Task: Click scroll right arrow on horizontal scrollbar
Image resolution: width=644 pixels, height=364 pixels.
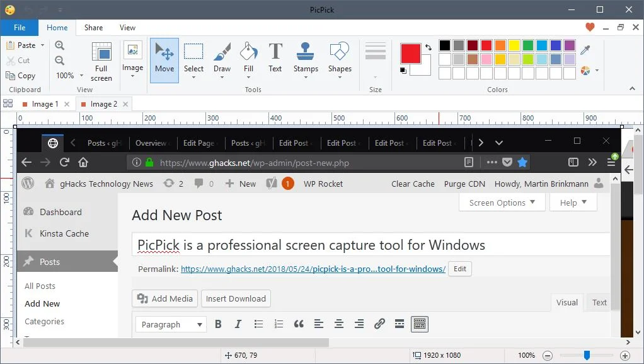Action: [x=628, y=342]
